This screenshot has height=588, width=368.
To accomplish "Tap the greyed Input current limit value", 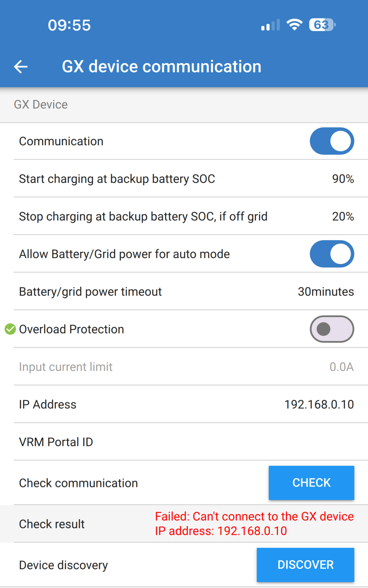I will 341,367.
